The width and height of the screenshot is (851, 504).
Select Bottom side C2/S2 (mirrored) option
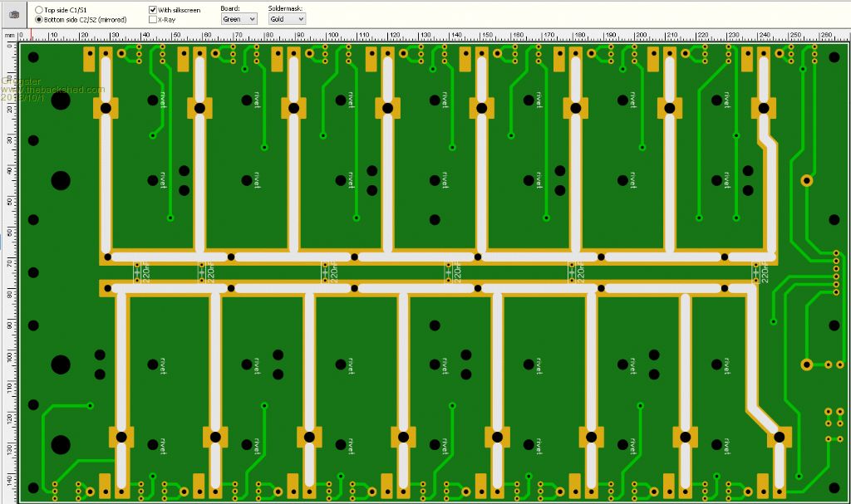40,19
